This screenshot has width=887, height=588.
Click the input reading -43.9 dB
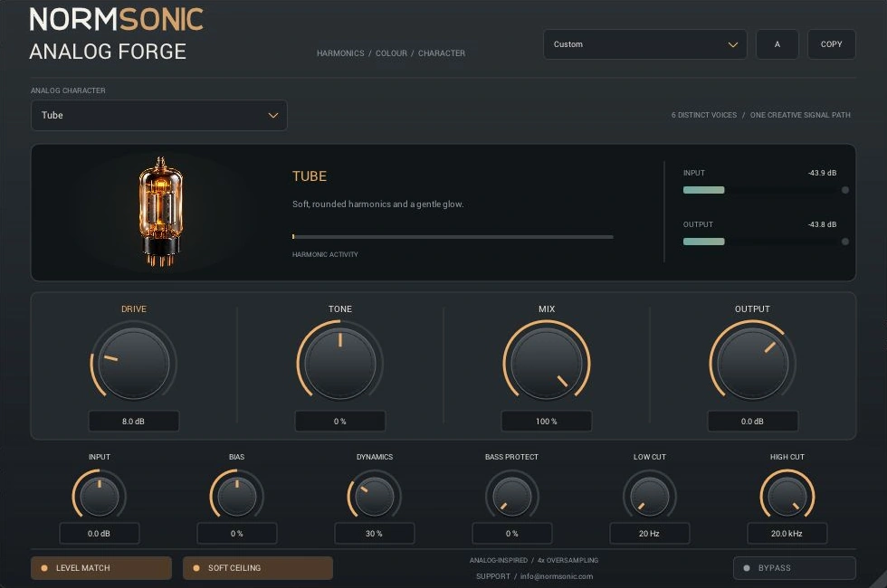822,173
